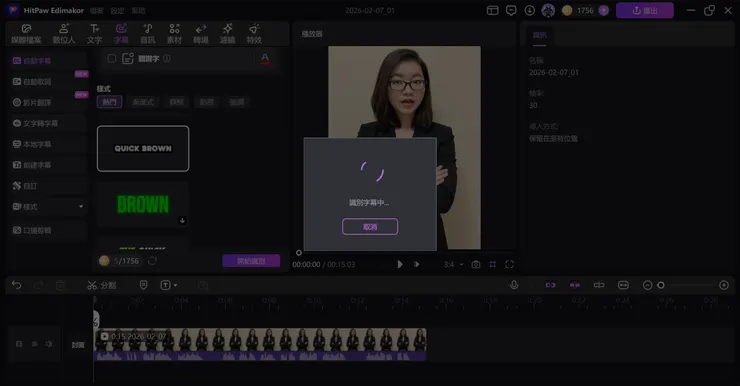
Task: Toggle the track link option in the timeline toolbar
Action: click(x=550, y=285)
